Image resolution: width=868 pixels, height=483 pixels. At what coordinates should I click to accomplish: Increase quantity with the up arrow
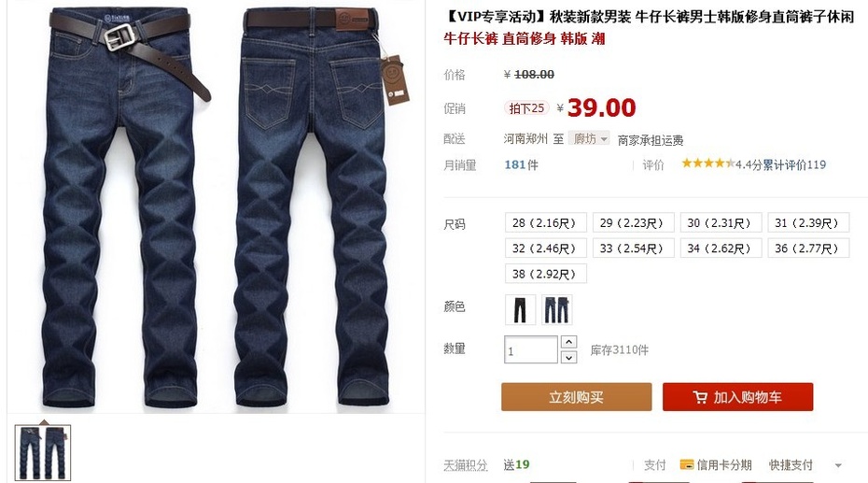pos(569,342)
